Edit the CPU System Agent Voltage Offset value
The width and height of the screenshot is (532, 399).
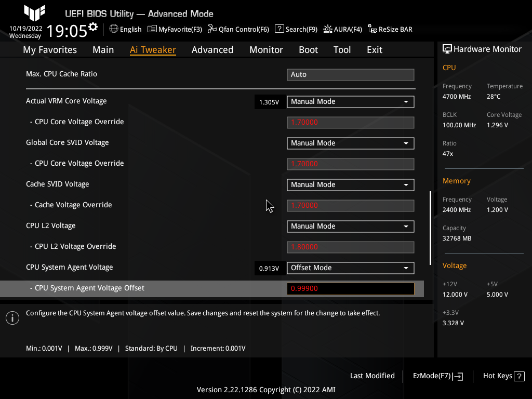tap(350, 288)
